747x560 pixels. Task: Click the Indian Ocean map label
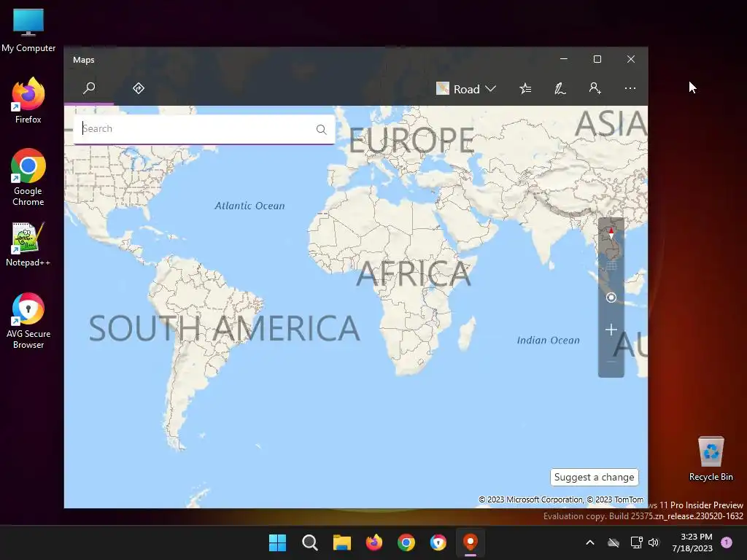tap(549, 340)
